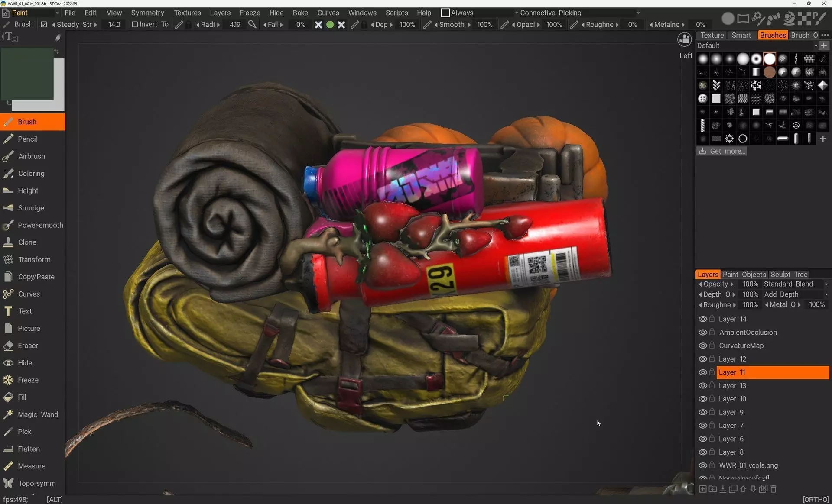Select the Magic Wand tool
Screen dimensions: 832x504
[x=37, y=414]
